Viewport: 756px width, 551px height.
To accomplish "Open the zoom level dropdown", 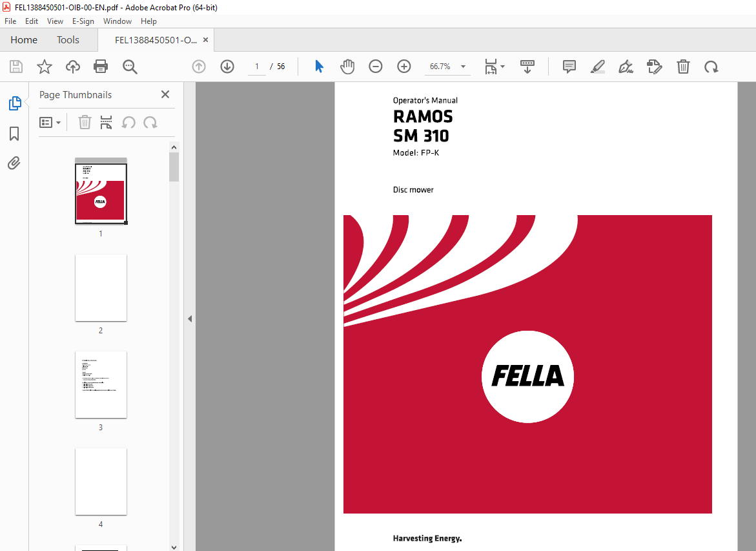I will point(464,67).
